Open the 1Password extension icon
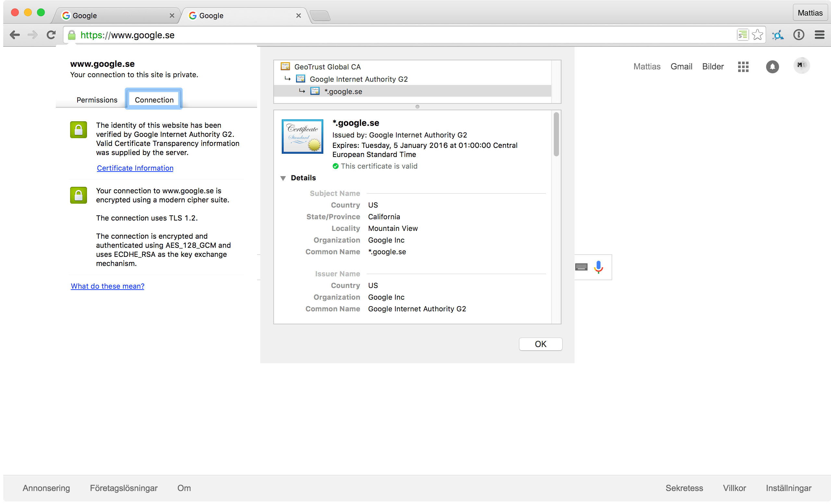This screenshot has height=504, width=831. (799, 35)
